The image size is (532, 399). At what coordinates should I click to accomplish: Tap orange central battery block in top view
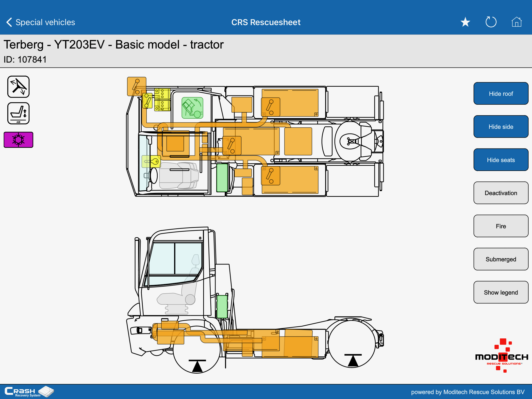[251, 141]
